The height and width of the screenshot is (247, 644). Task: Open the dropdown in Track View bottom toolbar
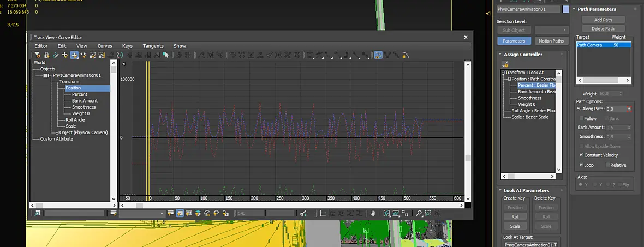(141, 213)
